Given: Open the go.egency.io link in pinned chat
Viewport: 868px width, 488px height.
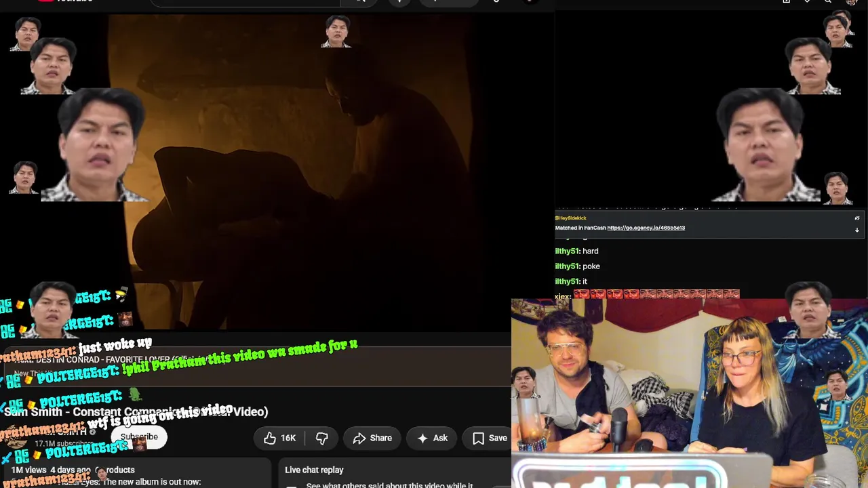Looking at the screenshot, I should click(646, 228).
